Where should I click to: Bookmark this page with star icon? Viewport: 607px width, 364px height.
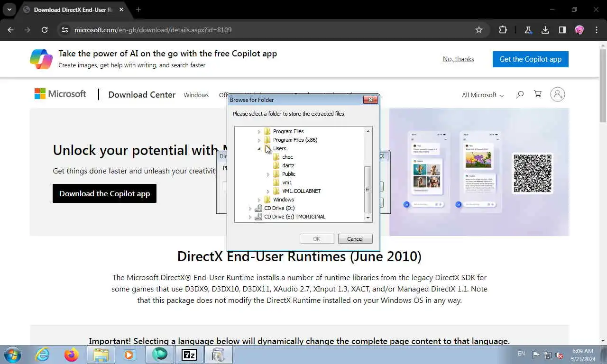pos(479,30)
